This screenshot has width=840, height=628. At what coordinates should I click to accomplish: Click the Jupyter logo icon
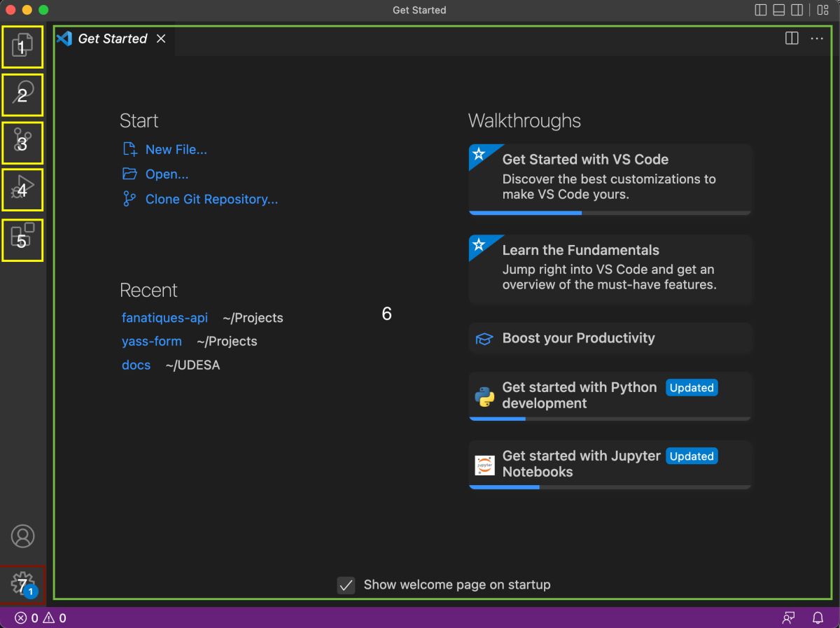tap(484, 465)
